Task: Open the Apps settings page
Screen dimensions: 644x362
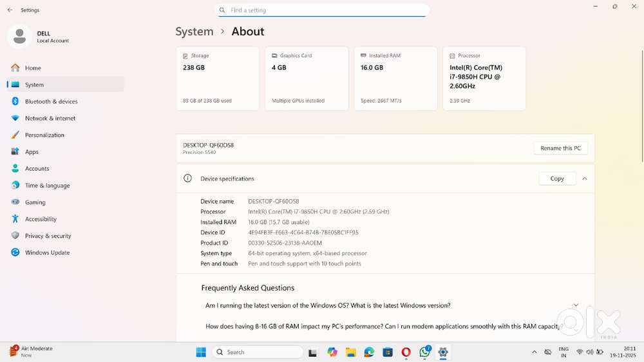Action: [x=66, y=151]
